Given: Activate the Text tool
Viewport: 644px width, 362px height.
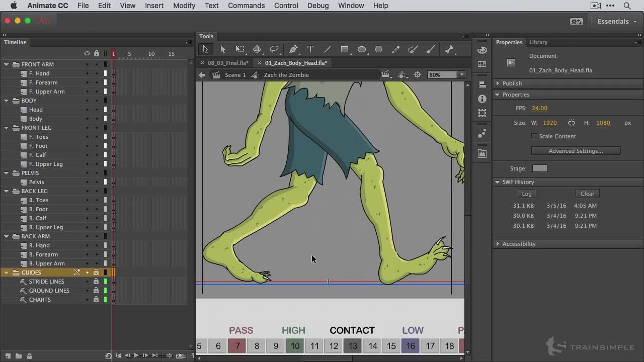Looking at the screenshot, I should 310,49.
